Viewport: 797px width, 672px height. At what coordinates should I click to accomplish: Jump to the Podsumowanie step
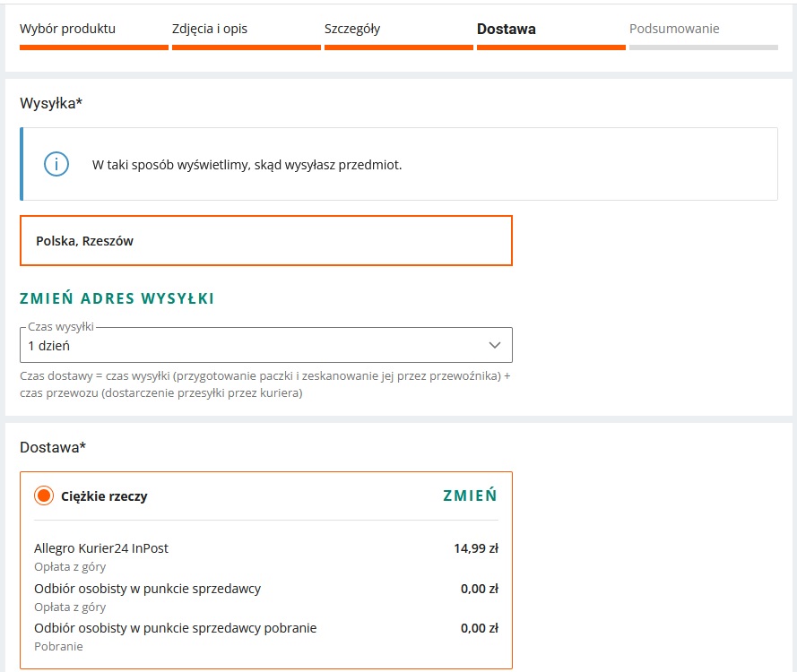click(x=674, y=29)
